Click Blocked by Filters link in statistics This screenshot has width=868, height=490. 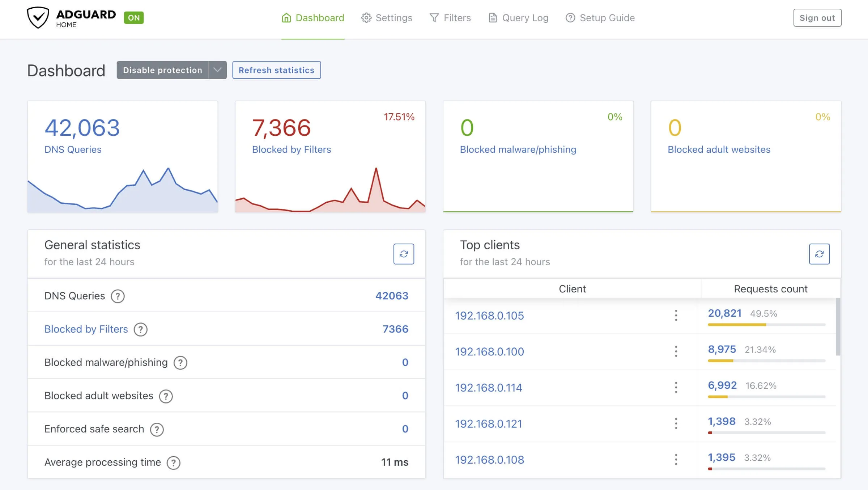tap(86, 328)
